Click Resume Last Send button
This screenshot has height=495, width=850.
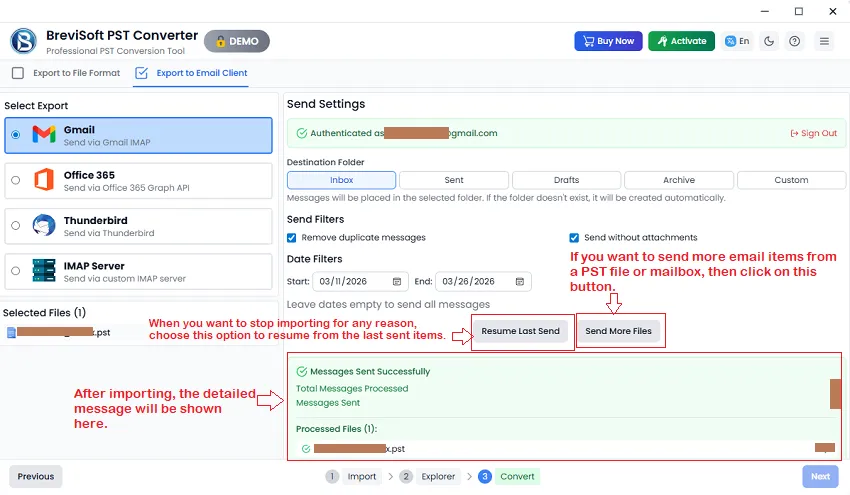(x=520, y=331)
